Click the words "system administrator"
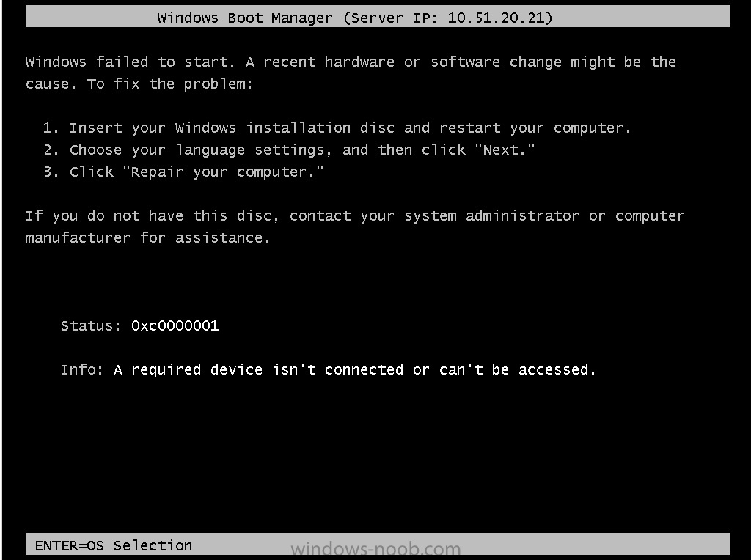Screen dimensions: 751x560 coord(491,215)
